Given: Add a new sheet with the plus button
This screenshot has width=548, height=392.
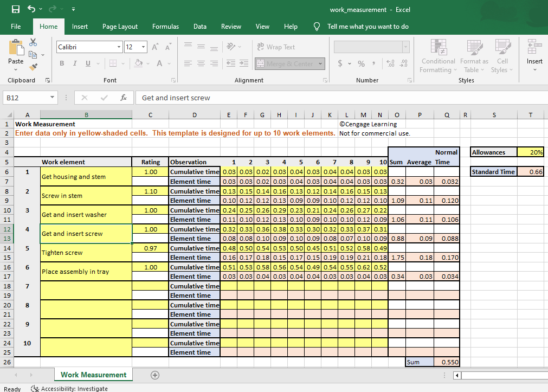Looking at the screenshot, I should point(155,375).
